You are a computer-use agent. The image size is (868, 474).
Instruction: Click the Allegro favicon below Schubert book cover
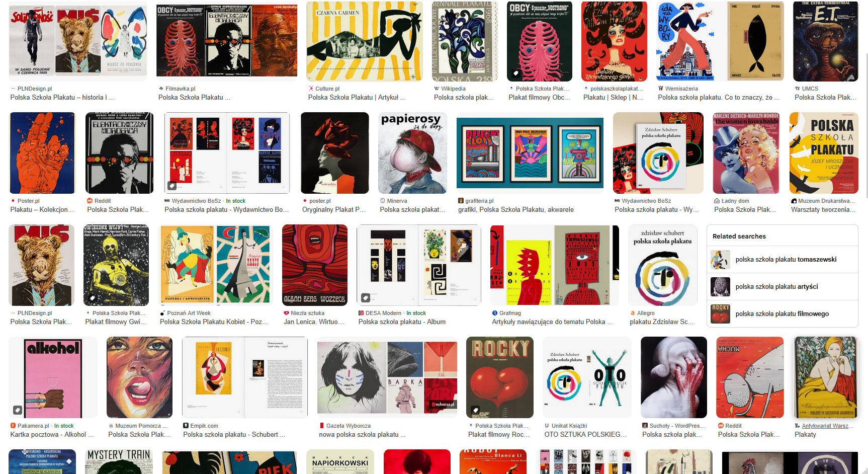[633, 313]
